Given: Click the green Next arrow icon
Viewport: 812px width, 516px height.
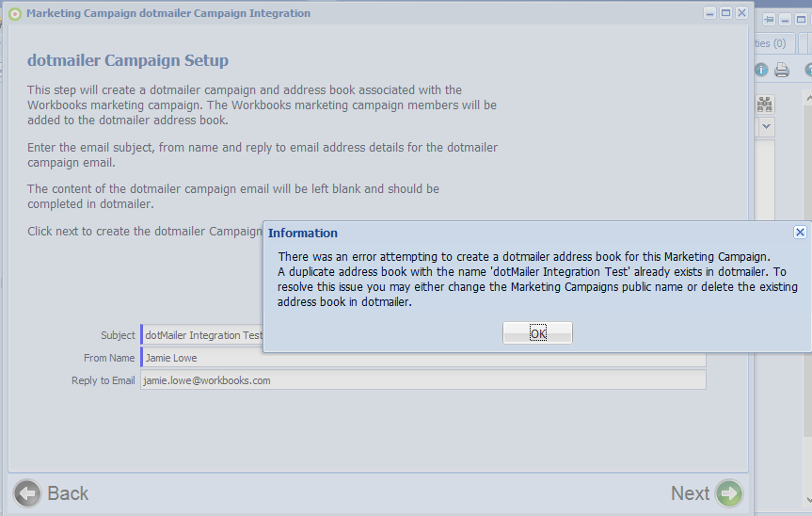Looking at the screenshot, I should (729, 493).
